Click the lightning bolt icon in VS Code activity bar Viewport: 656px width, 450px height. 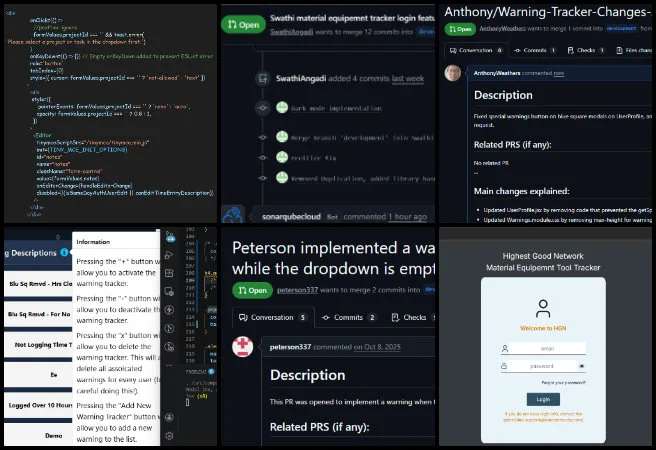[x=169, y=310]
